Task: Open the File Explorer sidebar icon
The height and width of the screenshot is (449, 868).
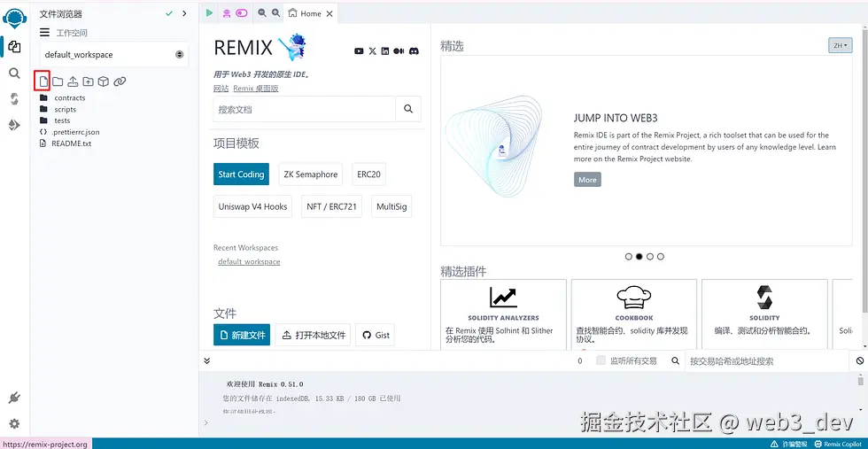Action: [14, 47]
